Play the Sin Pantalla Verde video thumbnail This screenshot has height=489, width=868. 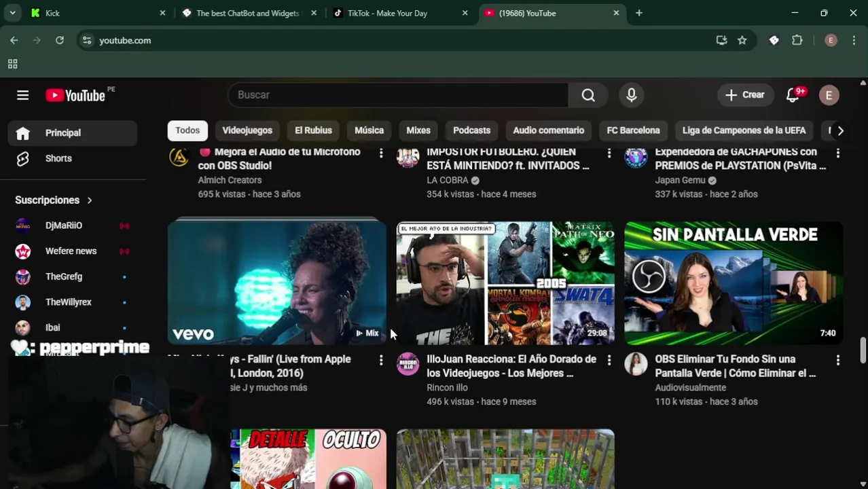(734, 283)
